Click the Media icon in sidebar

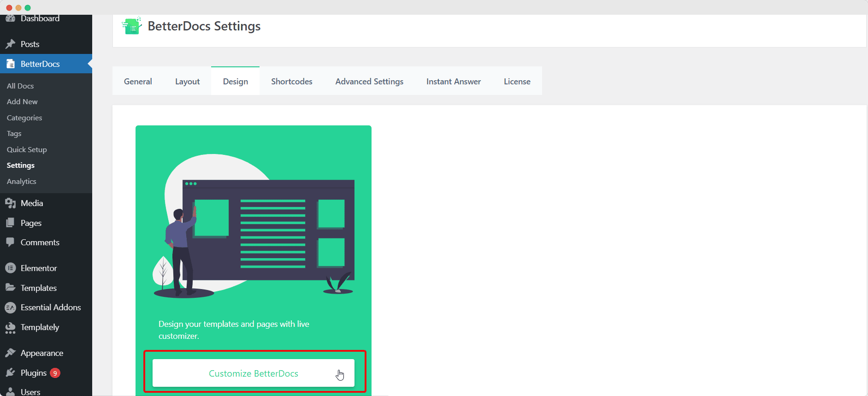pos(10,203)
